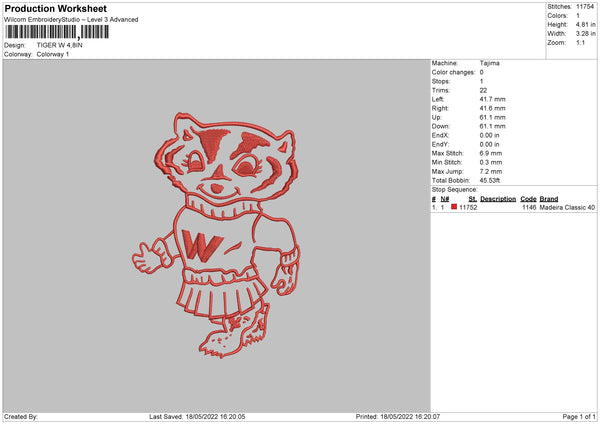The height and width of the screenshot is (424, 600).
Task: Click the thread code '1146'
Action: (x=529, y=207)
